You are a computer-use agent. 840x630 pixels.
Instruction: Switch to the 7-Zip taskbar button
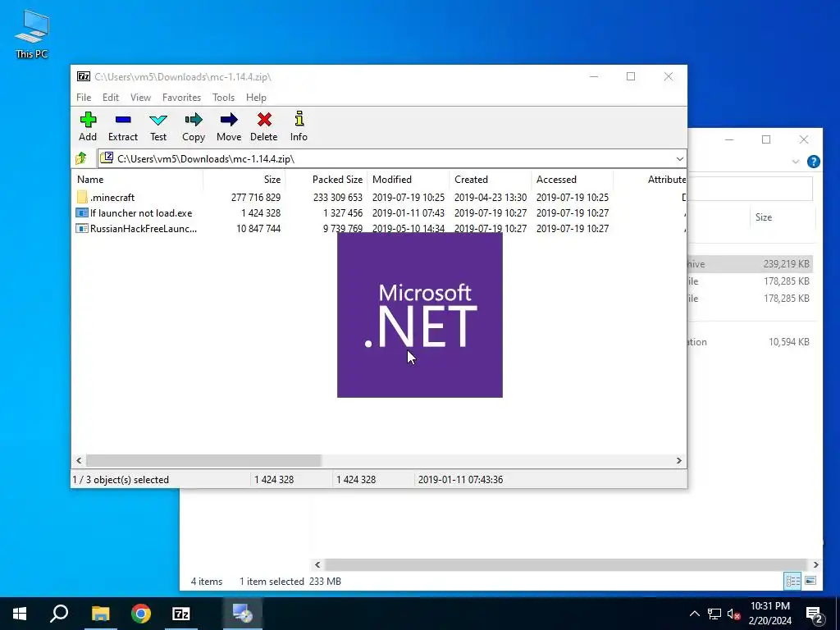pos(181,614)
